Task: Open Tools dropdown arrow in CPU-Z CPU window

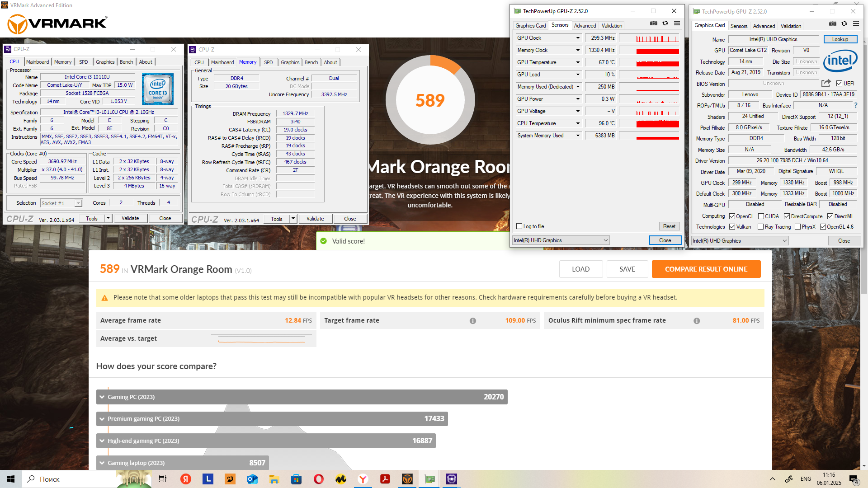Action: [x=108, y=218]
